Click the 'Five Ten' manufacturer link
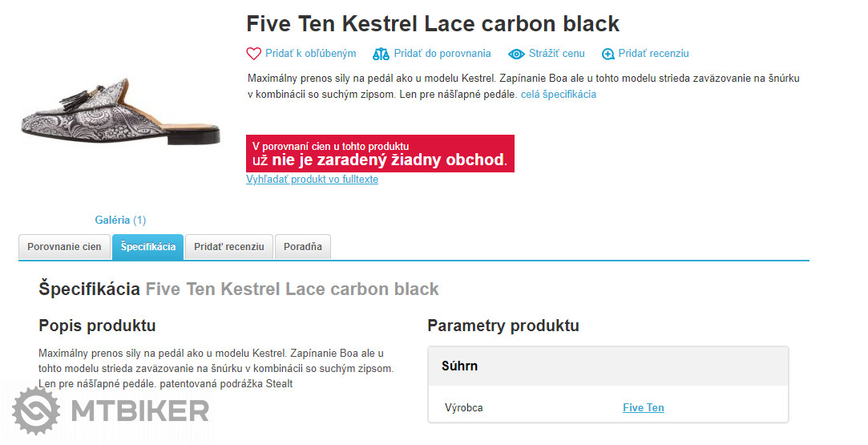 pyautogui.click(x=643, y=407)
